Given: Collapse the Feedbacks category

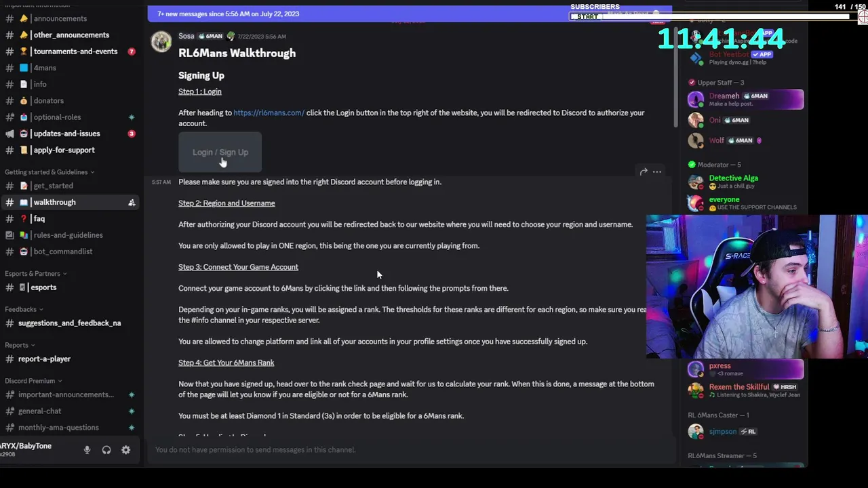Looking at the screenshot, I should pyautogui.click(x=24, y=309).
